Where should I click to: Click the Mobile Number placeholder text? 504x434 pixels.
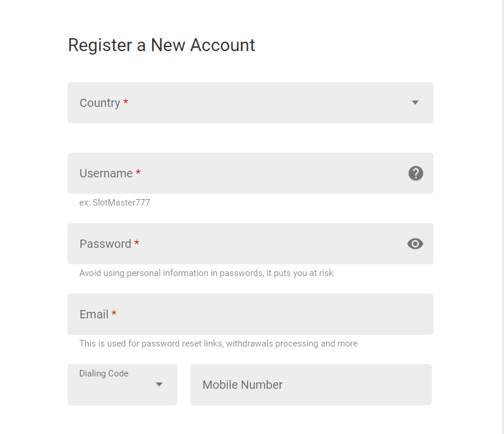pyautogui.click(x=243, y=385)
